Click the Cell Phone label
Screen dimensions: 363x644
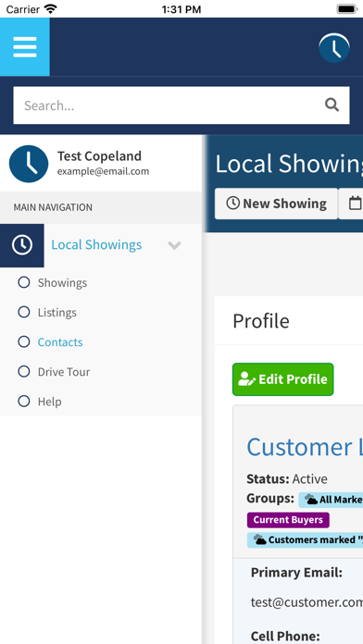pyautogui.click(x=285, y=636)
